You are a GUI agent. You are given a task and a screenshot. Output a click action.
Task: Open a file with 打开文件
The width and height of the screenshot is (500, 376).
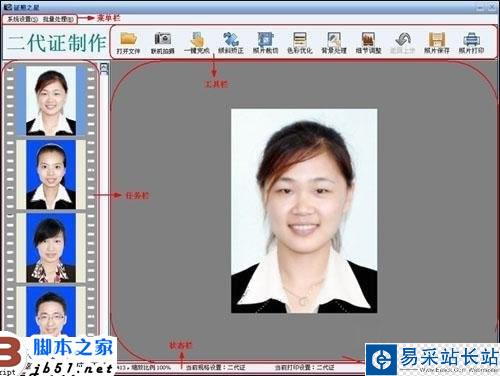128,43
